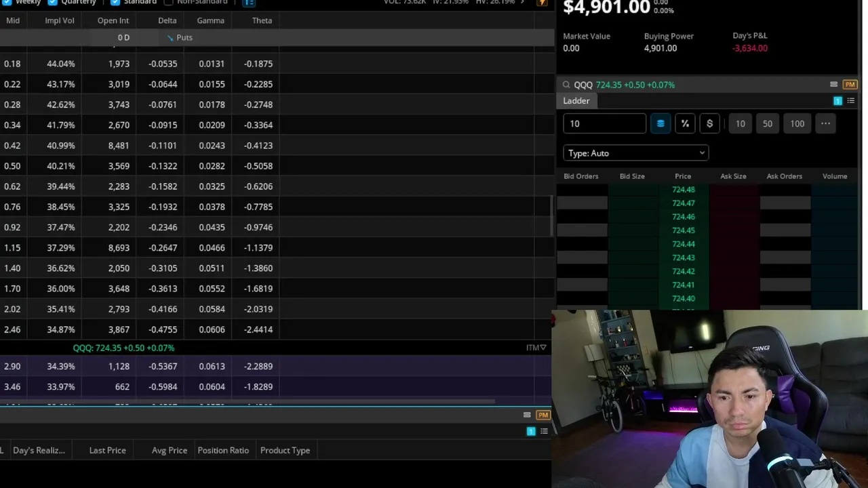Viewport: 868px width, 488px height.
Task: Click the PM badge in the Ladder panel
Action: tap(850, 85)
